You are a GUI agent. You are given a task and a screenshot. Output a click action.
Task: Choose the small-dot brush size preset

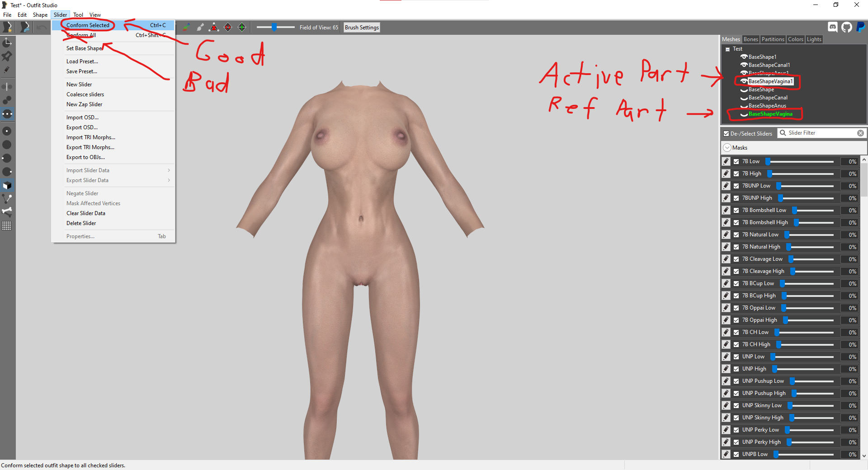pyautogui.click(x=7, y=131)
